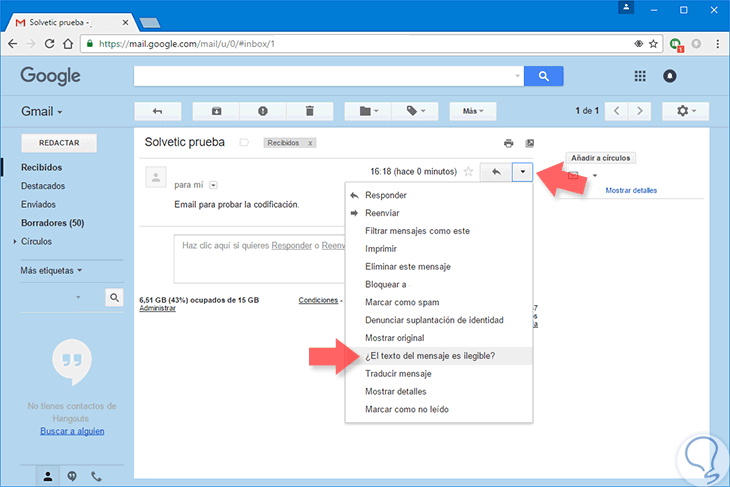The height and width of the screenshot is (487, 730).
Task: Report spam exclamation toolbar icon
Action: pos(263,111)
